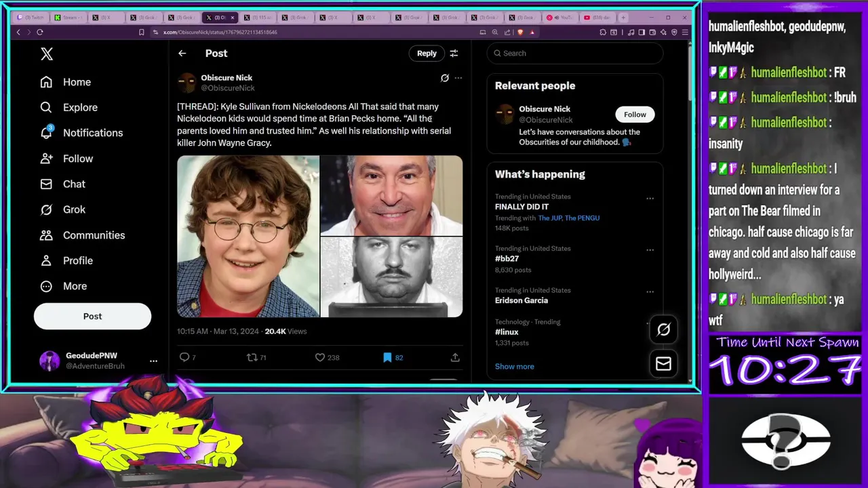Open Grok in the left sidebar
The width and height of the screenshot is (868, 488).
pos(63,209)
